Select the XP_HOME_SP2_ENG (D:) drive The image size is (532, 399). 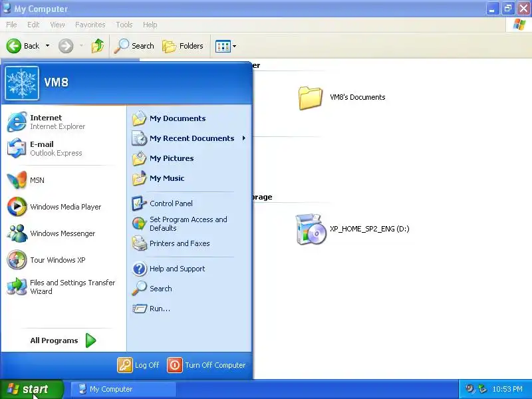point(352,229)
